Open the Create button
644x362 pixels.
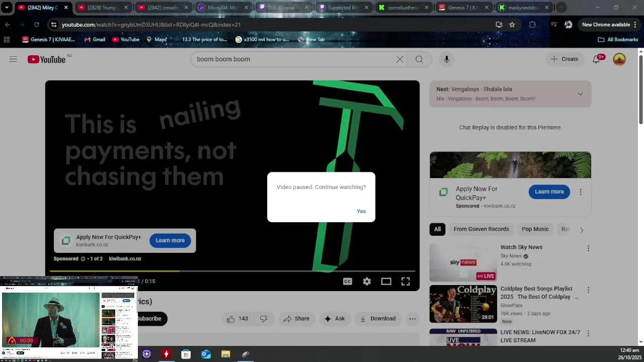pyautogui.click(x=564, y=59)
